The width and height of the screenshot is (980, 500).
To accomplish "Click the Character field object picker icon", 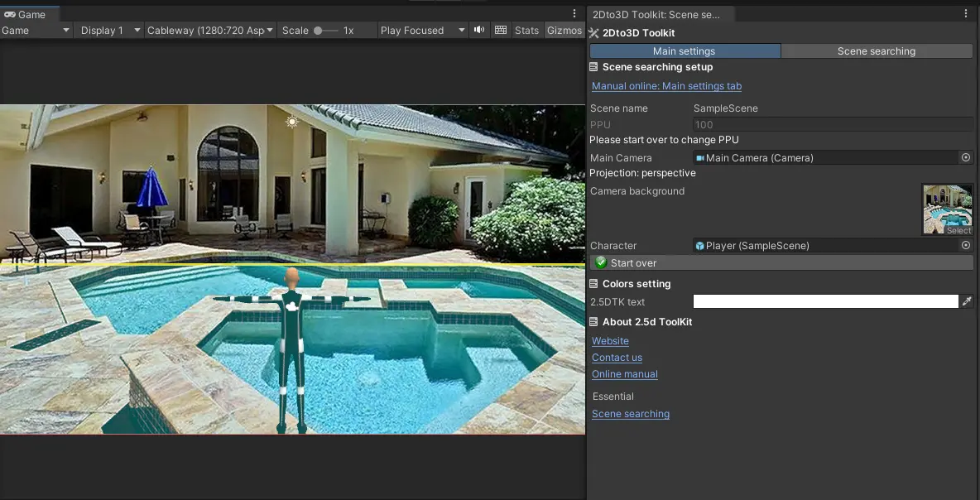I will pyautogui.click(x=965, y=246).
